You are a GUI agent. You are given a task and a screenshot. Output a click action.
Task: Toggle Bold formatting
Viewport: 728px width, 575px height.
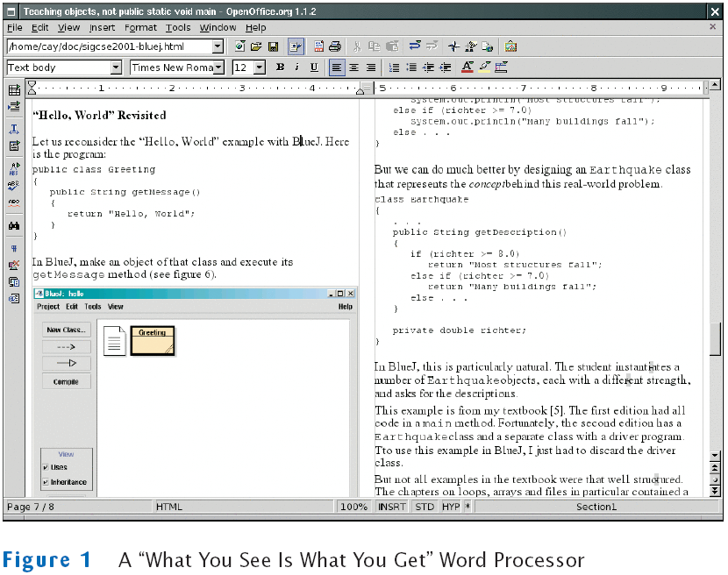(x=281, y=67)
